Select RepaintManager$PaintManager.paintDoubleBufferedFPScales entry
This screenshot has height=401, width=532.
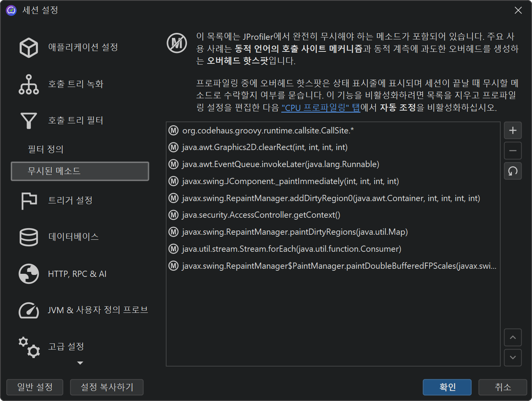(333, 266)
